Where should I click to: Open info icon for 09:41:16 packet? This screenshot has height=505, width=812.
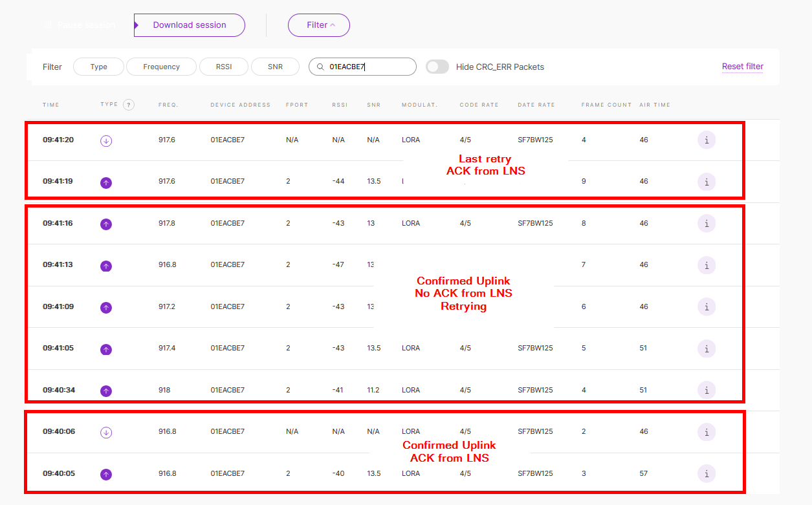pos(707,223)
